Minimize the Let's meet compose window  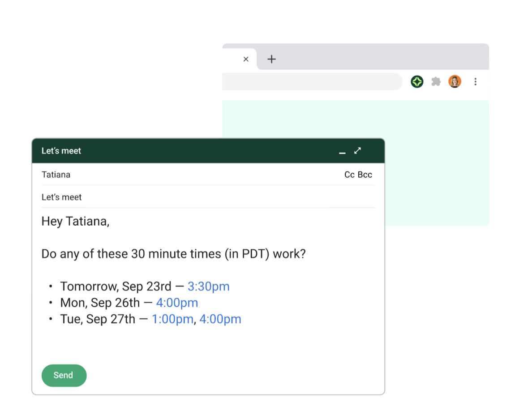coord(342,151)
